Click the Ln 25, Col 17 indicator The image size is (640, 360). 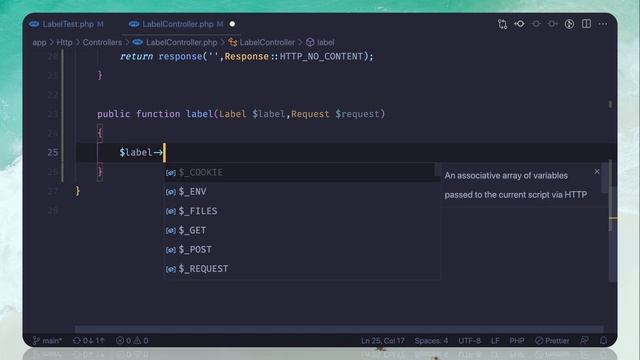point(382,340)
